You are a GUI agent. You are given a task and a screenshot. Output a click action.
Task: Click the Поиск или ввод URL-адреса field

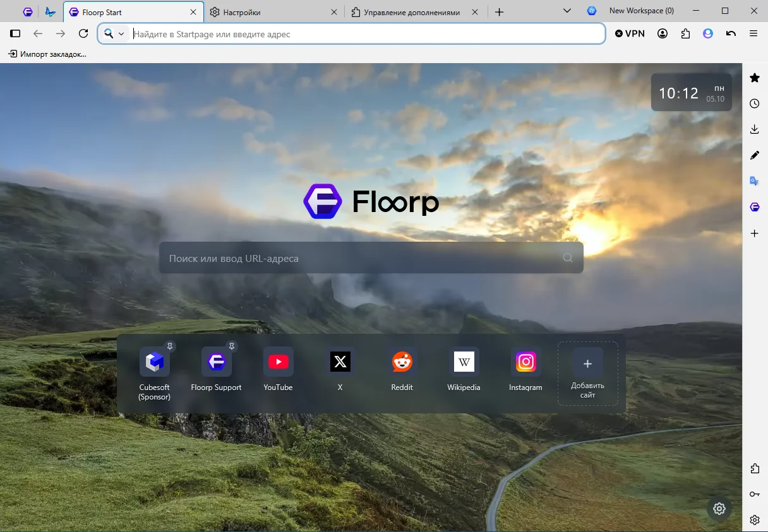371,258
